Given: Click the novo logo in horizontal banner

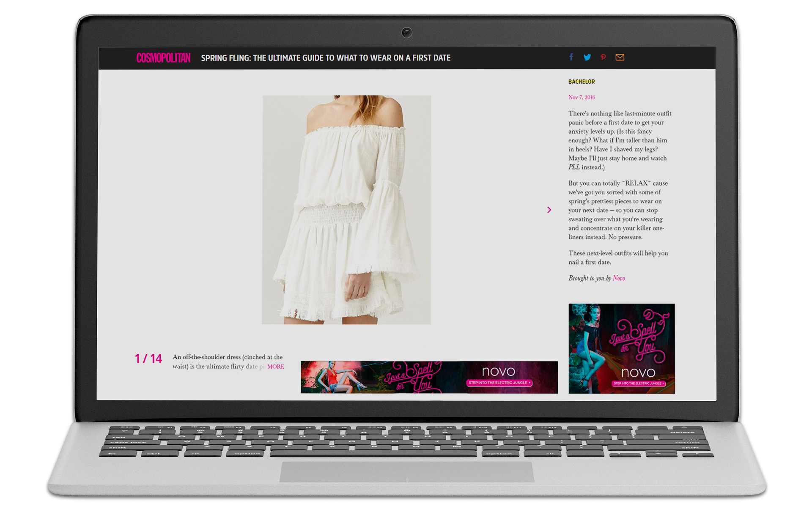Looking at the screenshot, I should pos(498,371).
